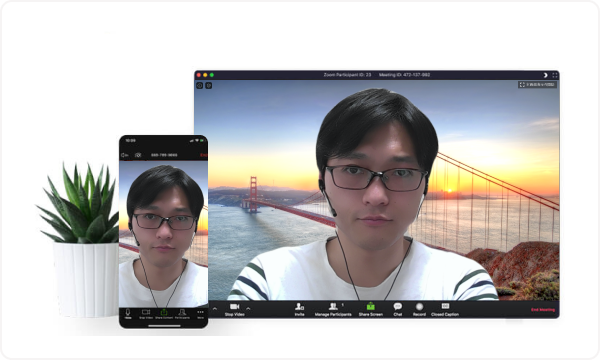Screen dimensions: 600x360
Task: Open Manage Participants panel
Action: tap(333, 310)
